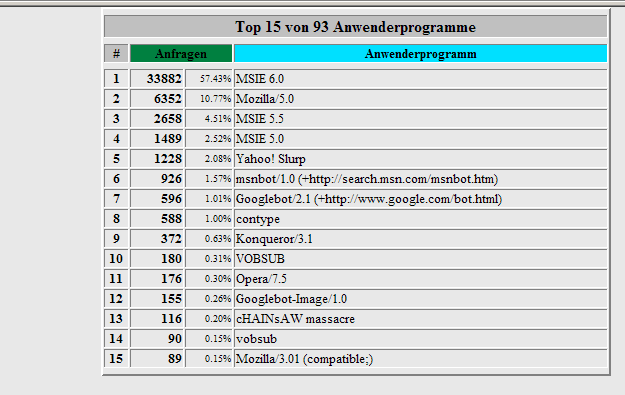Select the 0.30% percentage value
The image size is (625, 395).
coord(218,279)
